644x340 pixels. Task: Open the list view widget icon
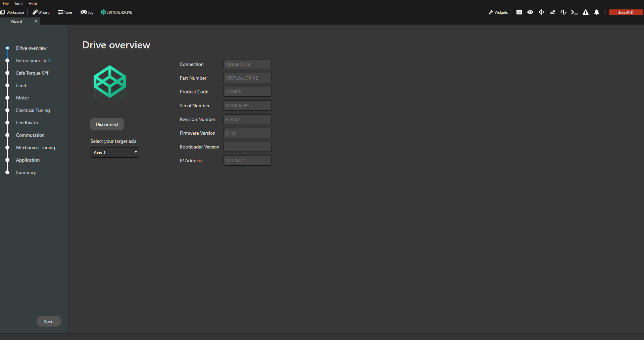(519, 12)
